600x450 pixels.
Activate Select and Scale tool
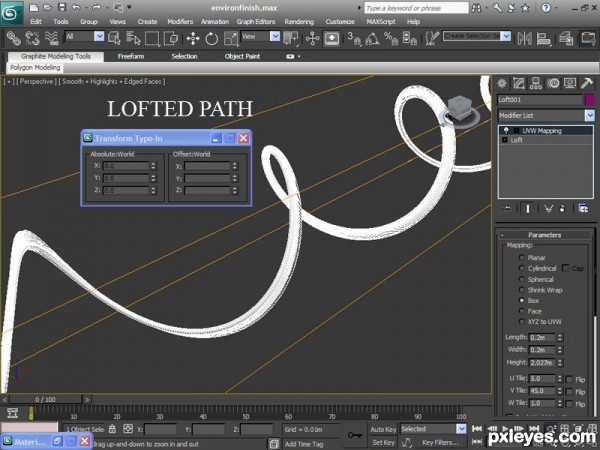[x=231, y=38]
